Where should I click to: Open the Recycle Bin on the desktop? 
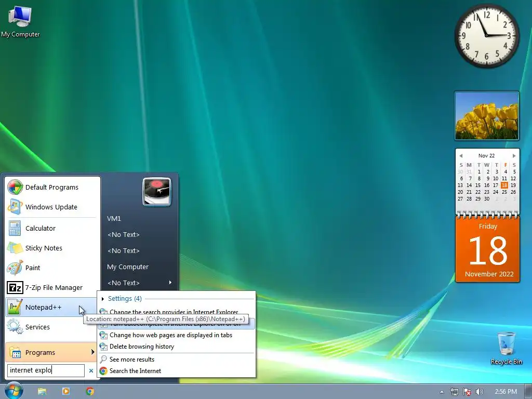coord(506,349)
